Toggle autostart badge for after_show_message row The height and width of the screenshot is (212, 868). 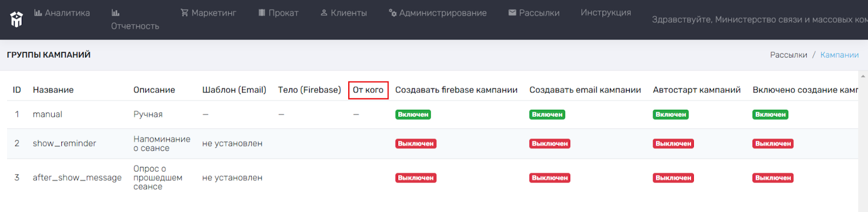click(673, 178)
